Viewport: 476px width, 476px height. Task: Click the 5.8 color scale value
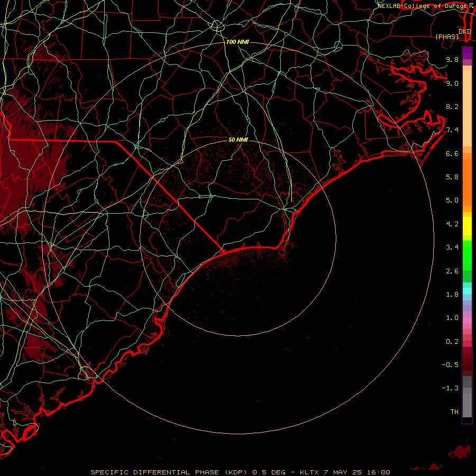[x=452, y=177]
